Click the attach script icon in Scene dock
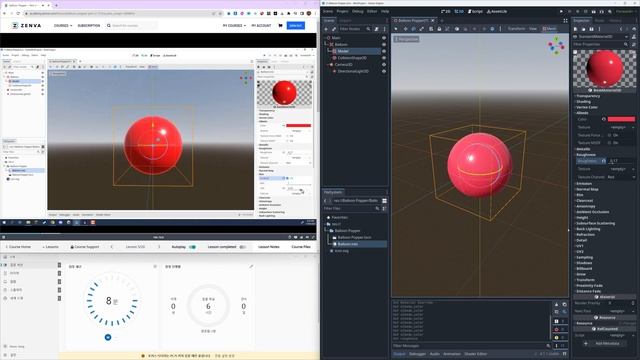The height and width of the screenshot is (360, 640). click(376, 29)
